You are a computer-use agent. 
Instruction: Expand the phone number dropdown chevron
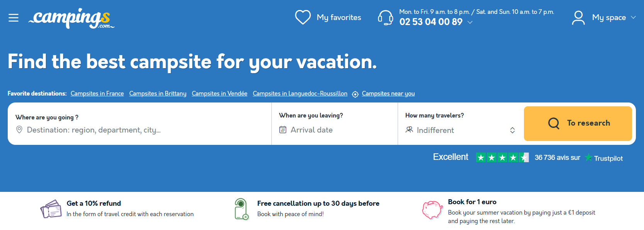tap(470, 22)
